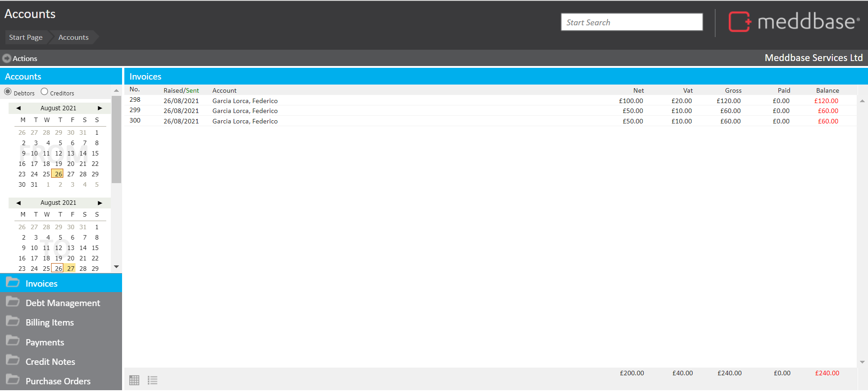Image resolution: width=868 pixels, height=392 pixels.
Task: Open the Purchase Orders section
Action: click(x=58, y=381)
